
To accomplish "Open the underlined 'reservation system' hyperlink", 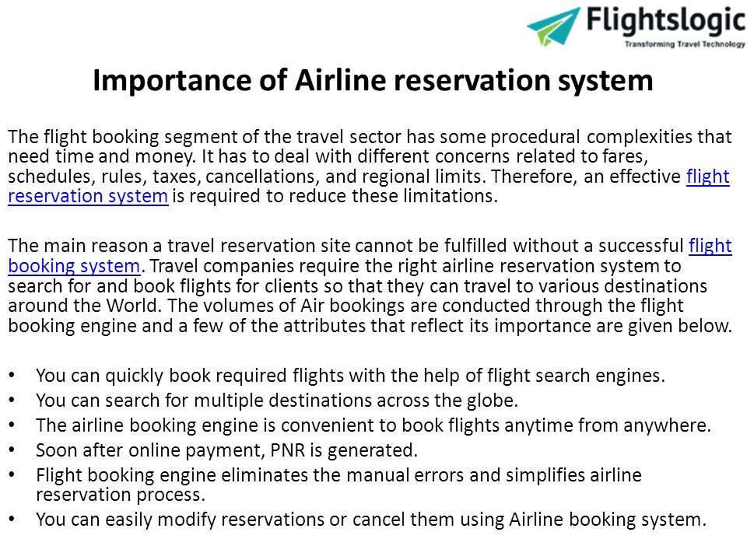I will [x=88, y=196].
